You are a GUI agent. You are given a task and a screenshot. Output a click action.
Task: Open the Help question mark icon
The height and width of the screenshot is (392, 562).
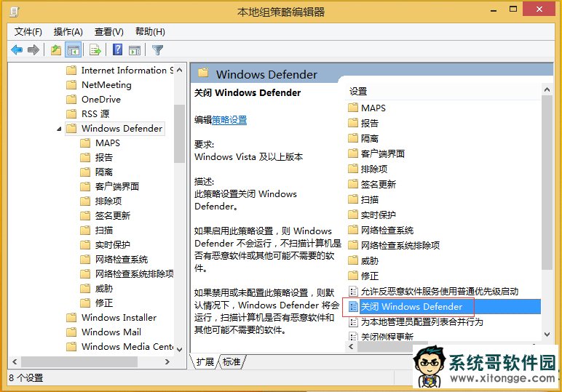point(117,49)
